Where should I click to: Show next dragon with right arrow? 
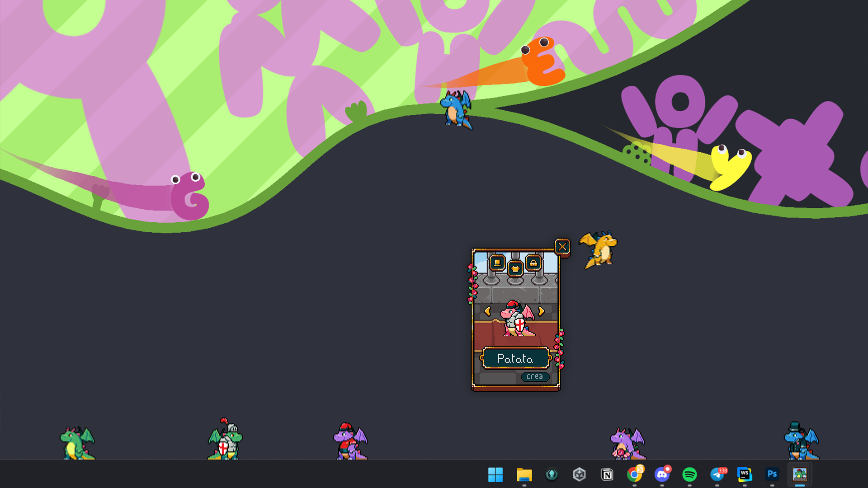pos(541,311)
